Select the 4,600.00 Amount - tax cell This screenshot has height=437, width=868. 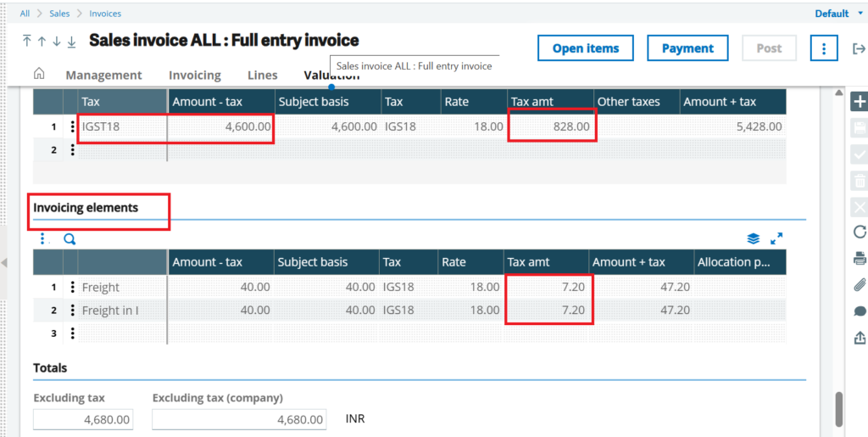221,126
